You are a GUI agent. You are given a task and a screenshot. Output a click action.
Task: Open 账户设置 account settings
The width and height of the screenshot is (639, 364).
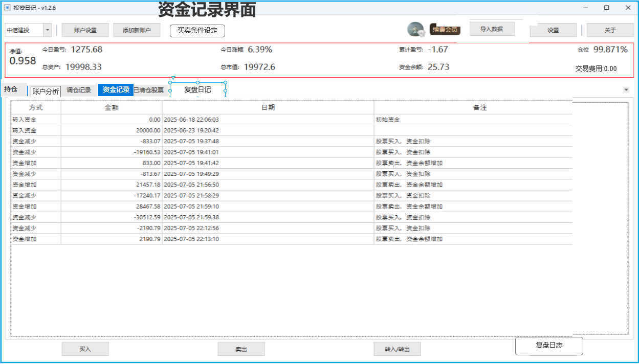(x=85, y=30)
